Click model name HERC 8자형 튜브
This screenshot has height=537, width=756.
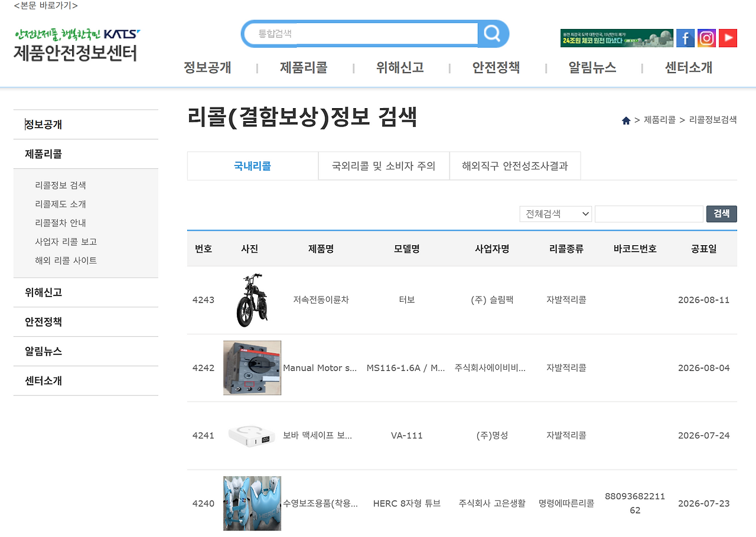pos(407,504)
